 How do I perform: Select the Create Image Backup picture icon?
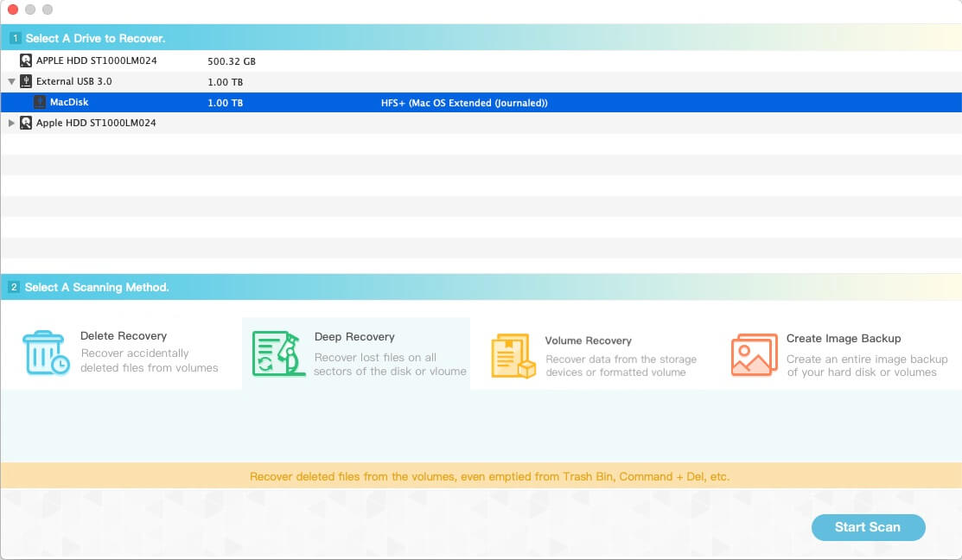coord(754,354)
